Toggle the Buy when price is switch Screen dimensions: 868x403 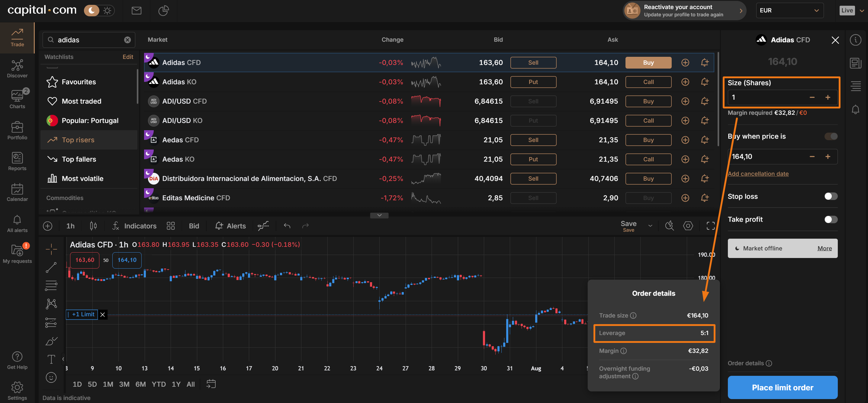[831, 136]
